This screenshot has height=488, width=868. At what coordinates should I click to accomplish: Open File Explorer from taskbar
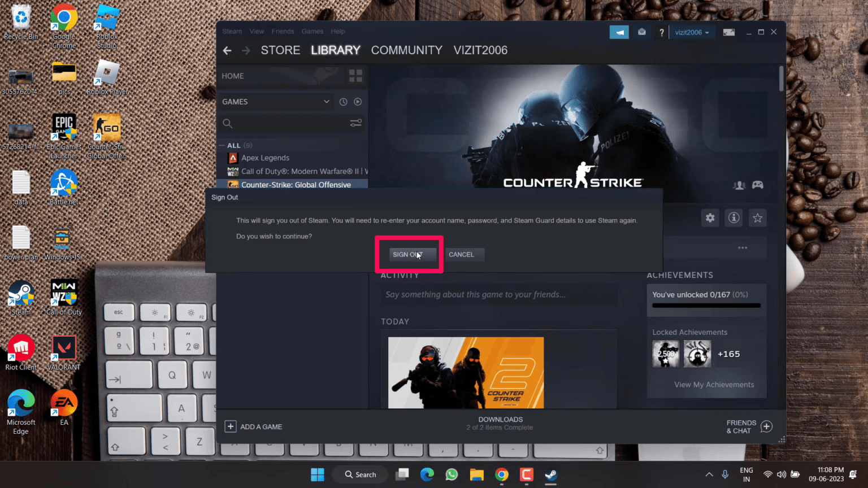click(x=476, y=474)
